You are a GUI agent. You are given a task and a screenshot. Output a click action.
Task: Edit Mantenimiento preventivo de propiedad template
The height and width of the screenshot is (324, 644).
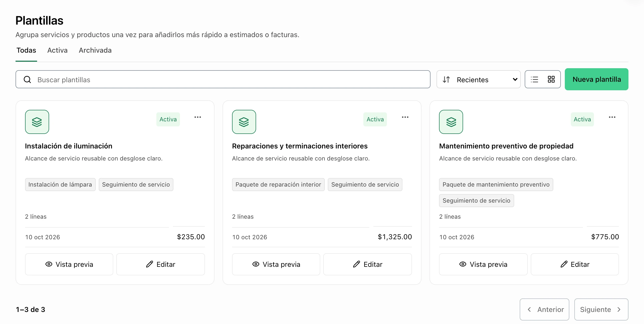(x=575, y=264)
